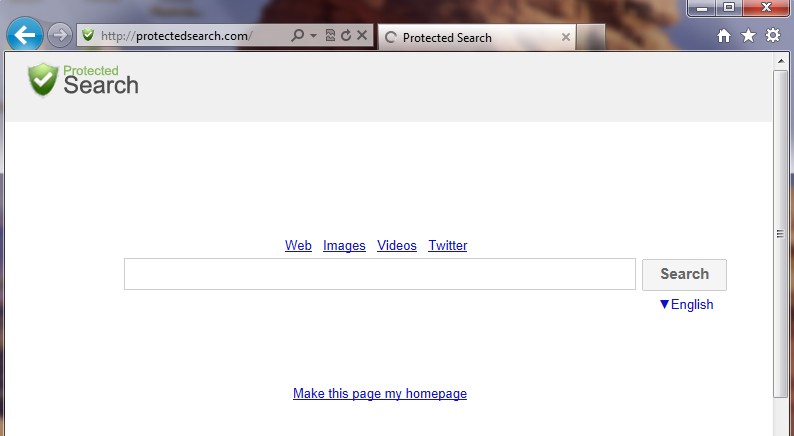Refresh the page with the reload icon

(x=346, y=35)
